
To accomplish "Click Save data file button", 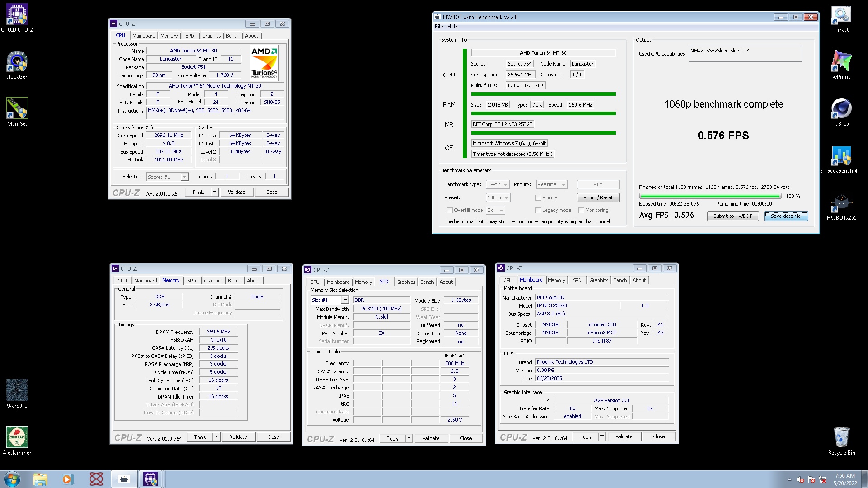I will (786, 216).
